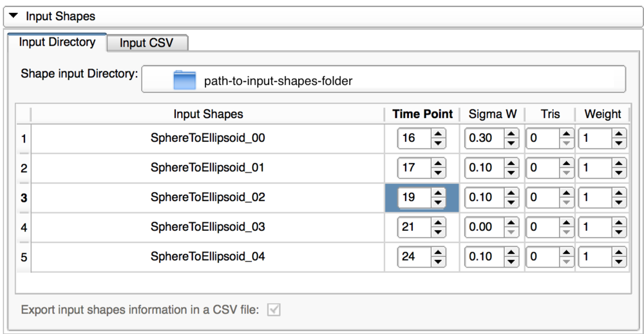Screen dimensions: 644x334
Task: Select SphereToEllipsoid_03 row name
Action: pyautogui.click(x=207, y=227)
